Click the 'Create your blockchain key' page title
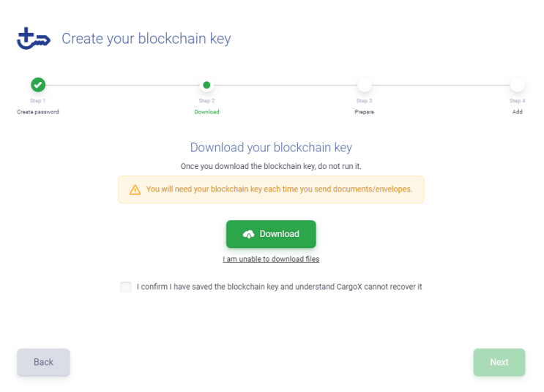 (146, 39)
